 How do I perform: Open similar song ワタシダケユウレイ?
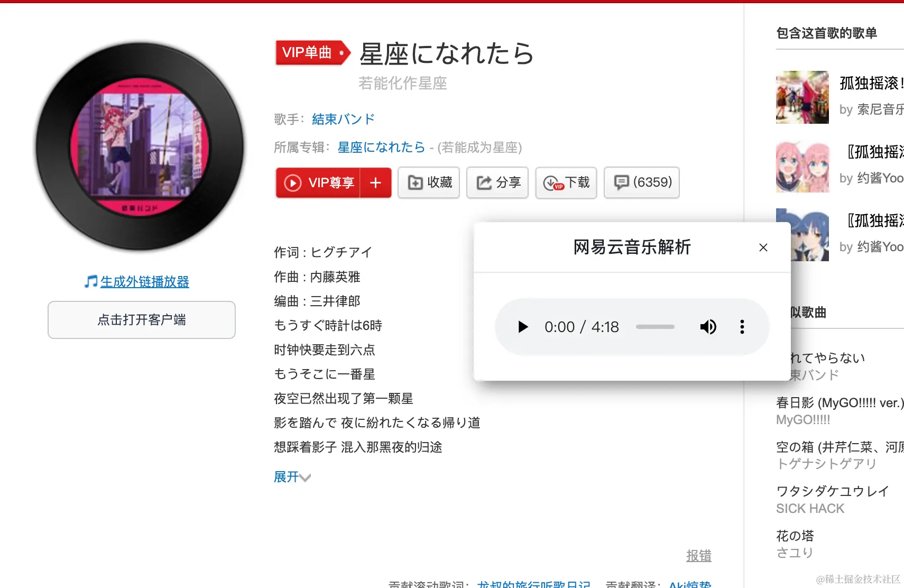[x=833, y=491]
